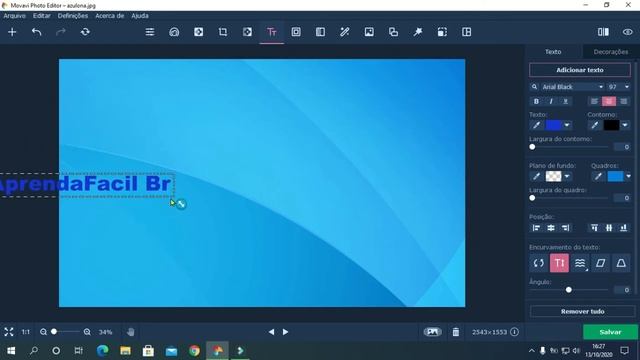
Task: Select the Crop tool
Action: coord(223,32)
